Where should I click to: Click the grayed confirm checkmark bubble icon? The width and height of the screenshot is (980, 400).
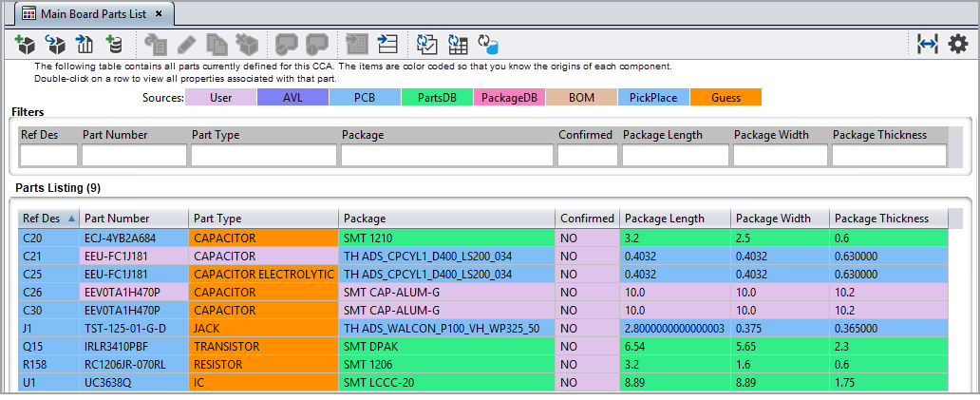tap(287, 45)
